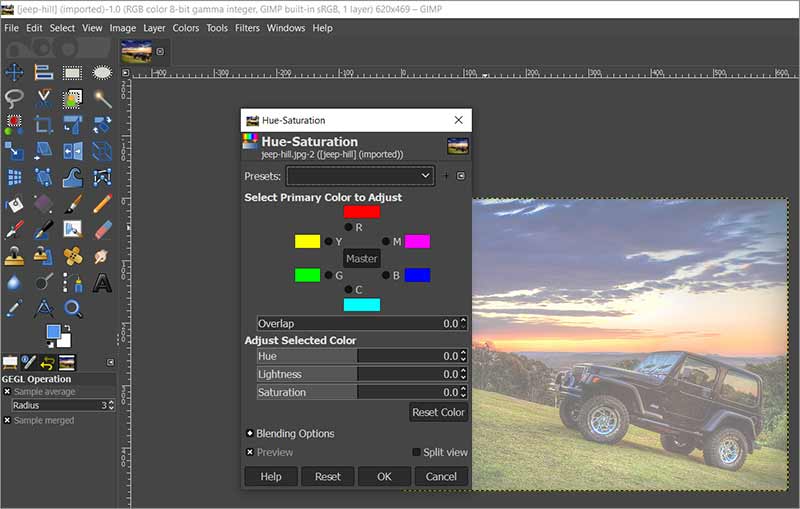Expand Blending Options section
The image size is (800, 509).
(x=250, y=433)
